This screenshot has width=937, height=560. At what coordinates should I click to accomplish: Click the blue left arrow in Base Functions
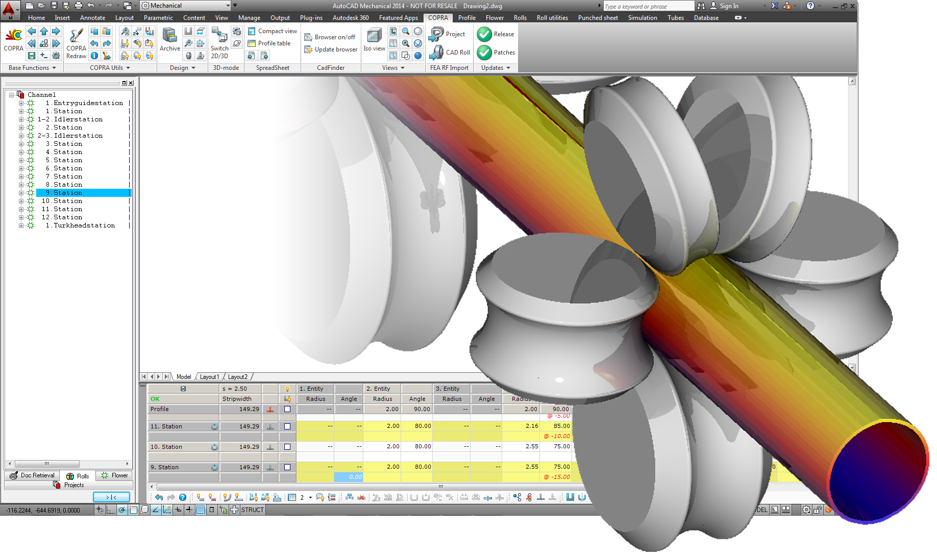point(32,31)
